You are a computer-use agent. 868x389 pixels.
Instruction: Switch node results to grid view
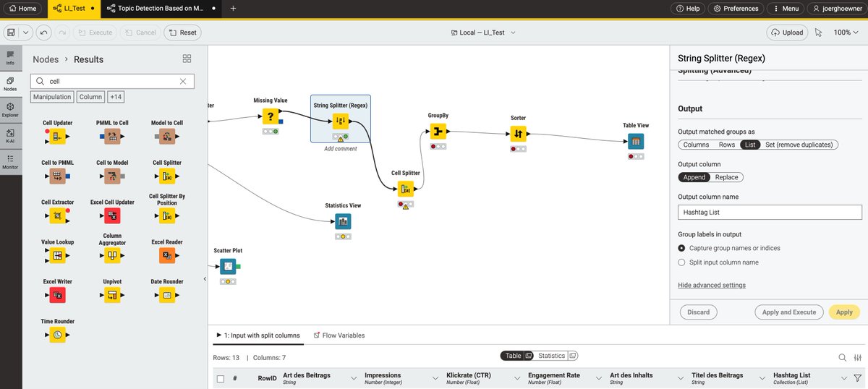[187, 59]
